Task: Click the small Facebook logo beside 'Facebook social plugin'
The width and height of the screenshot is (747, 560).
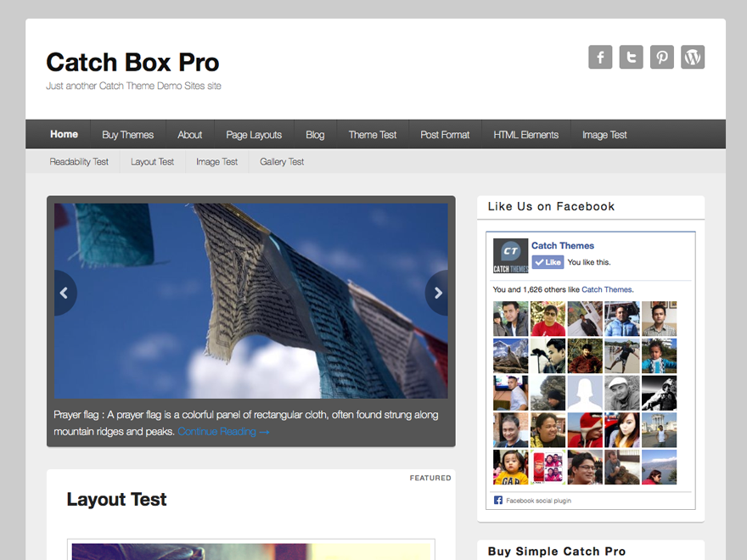Action: click(x=498, y=500)
